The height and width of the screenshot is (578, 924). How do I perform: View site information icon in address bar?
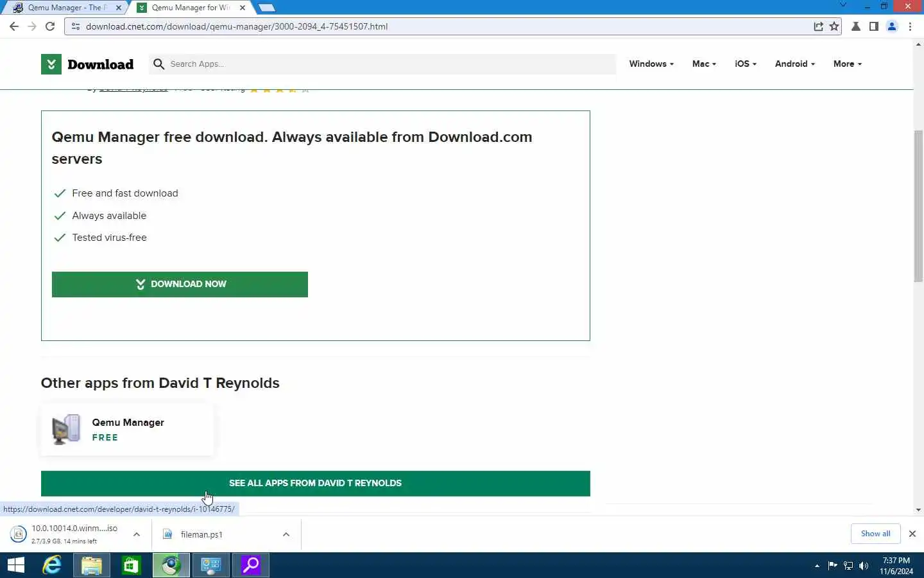(x=75, y=26)
